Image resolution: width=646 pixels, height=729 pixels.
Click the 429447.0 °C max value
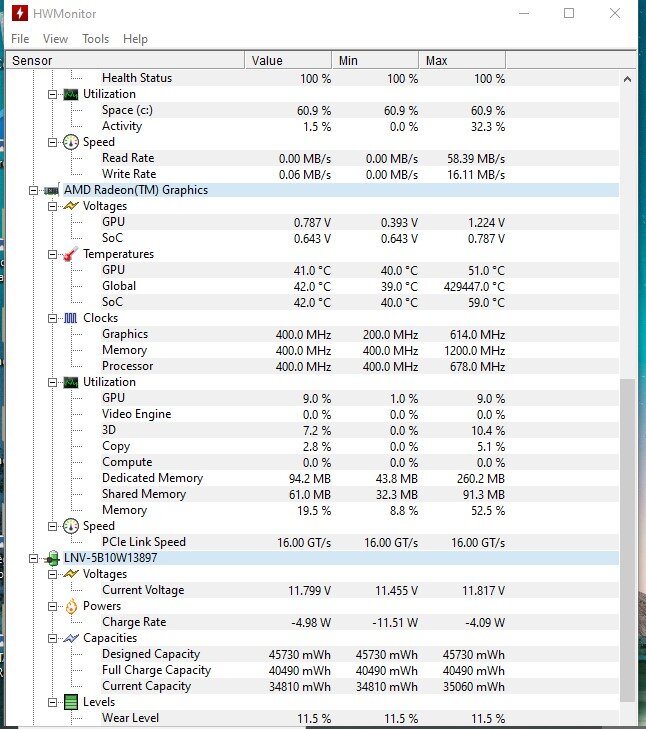click(474, 287)
